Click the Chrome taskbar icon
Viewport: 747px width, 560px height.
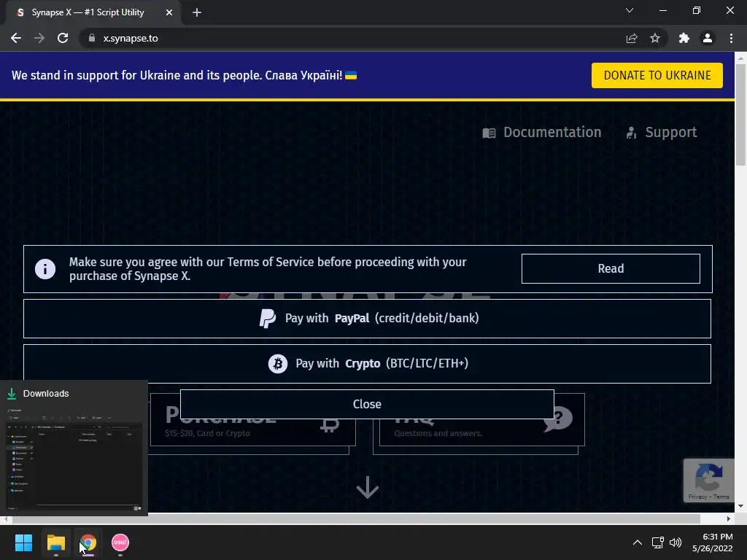pos(88,542)
